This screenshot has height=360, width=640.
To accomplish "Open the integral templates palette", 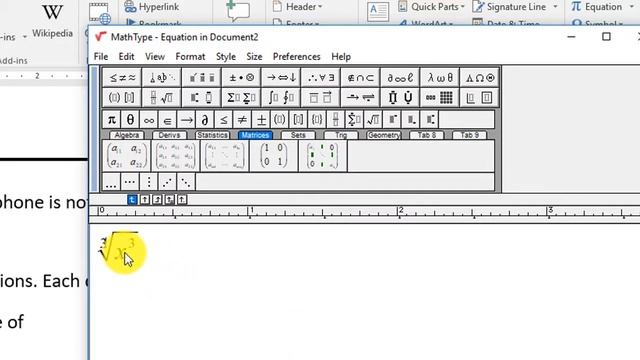I will [281, 98].
